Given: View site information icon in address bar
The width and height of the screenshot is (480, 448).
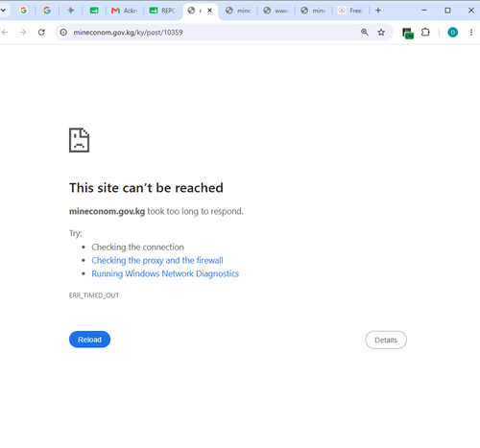Looking at the screenshot, I should (63, 33).
